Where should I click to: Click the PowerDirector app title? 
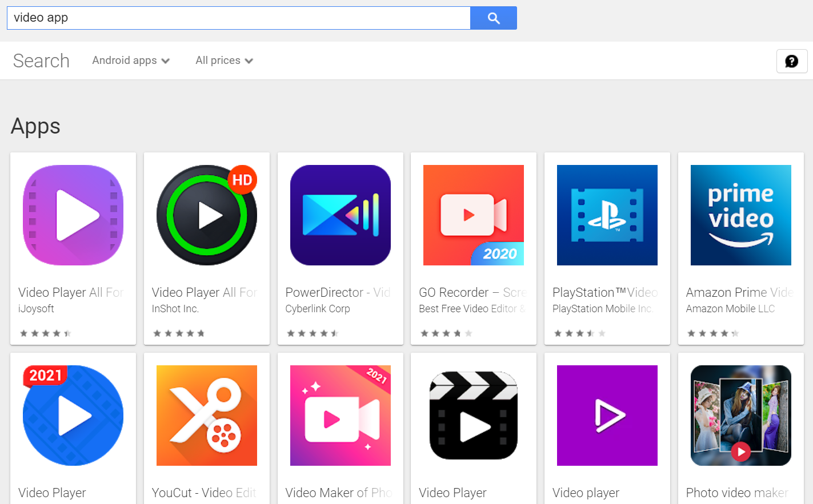[338, 292]
